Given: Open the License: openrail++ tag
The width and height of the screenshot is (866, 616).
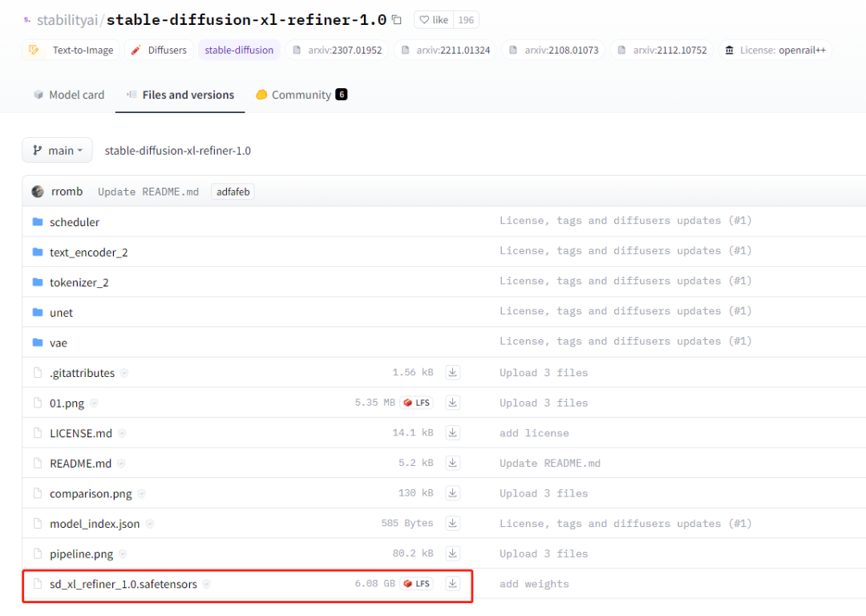Looking at the screenshot, I should 775,50.
